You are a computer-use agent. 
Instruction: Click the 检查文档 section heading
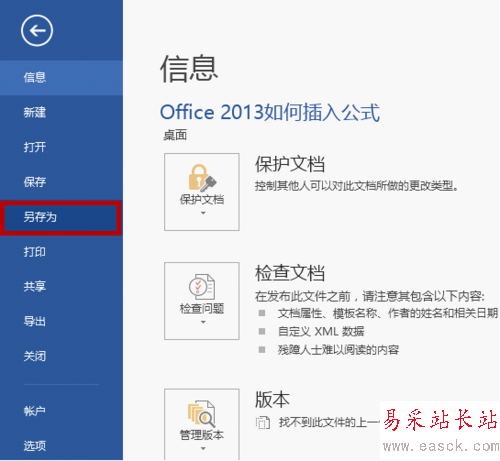pos(290,273)
